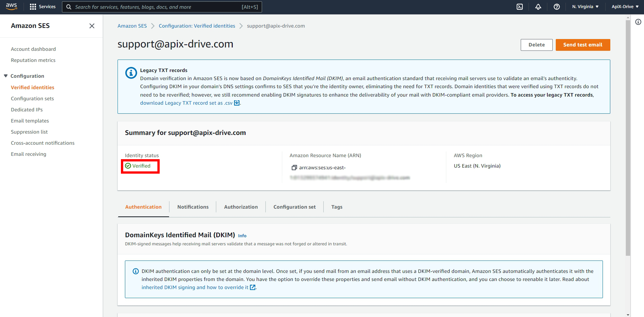The image size is (644, 317).
Task: Open inherited DKIM signing override link
Action: tap(195, 287)
